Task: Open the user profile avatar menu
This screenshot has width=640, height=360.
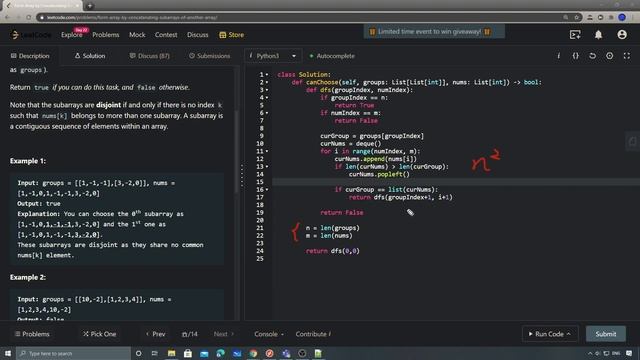Action: [622, 35]
